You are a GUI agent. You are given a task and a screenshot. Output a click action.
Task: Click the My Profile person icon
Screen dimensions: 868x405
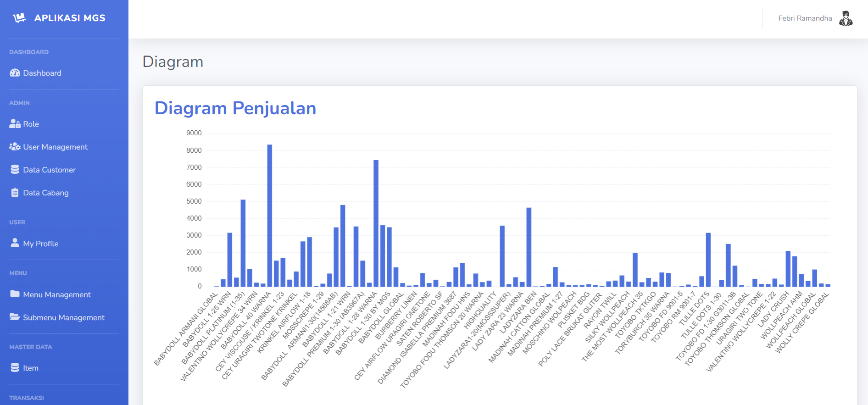15,243
